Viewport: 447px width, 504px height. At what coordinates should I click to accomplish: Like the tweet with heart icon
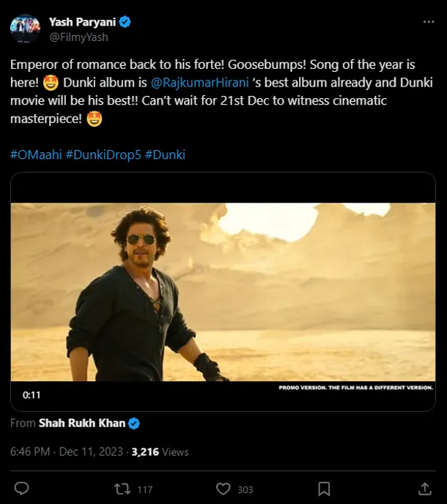pos(223,489)
